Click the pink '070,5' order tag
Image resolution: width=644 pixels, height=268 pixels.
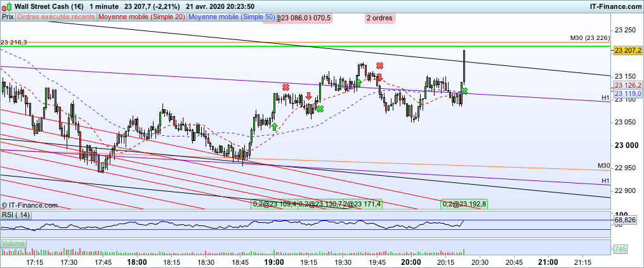coord(322,18)
